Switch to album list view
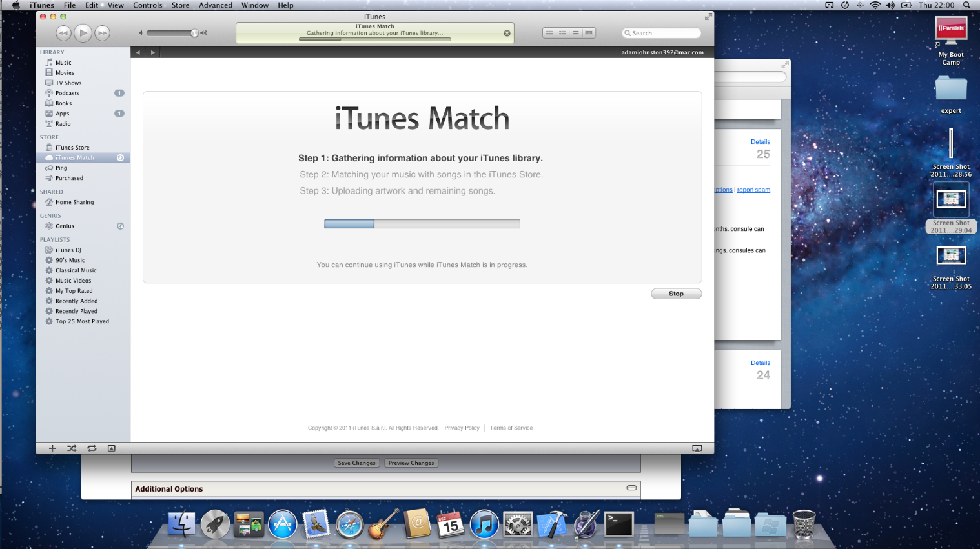This screenshot has height=549, width=980. click(x=562, y=33)
